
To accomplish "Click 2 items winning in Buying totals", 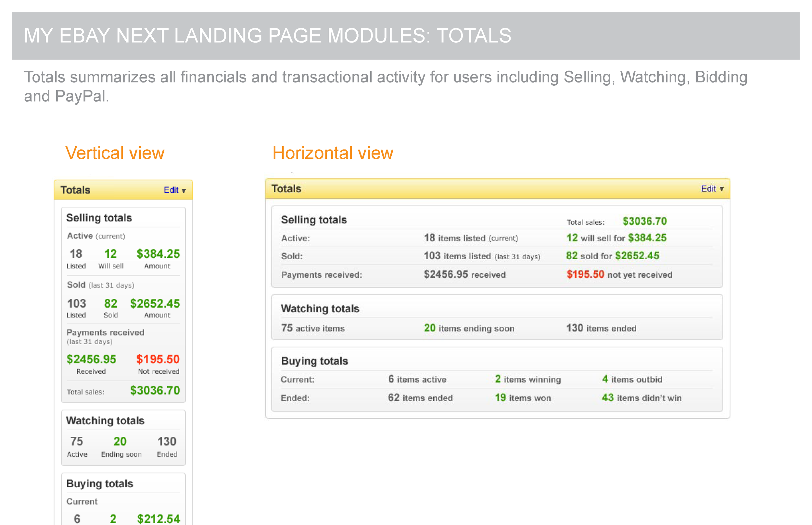I will point(527,379).
